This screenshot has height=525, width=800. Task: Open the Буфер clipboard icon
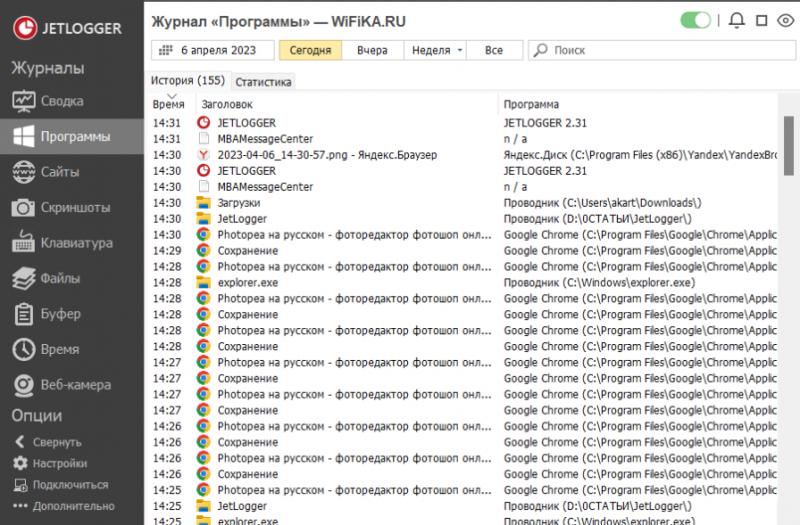point(23,314)
